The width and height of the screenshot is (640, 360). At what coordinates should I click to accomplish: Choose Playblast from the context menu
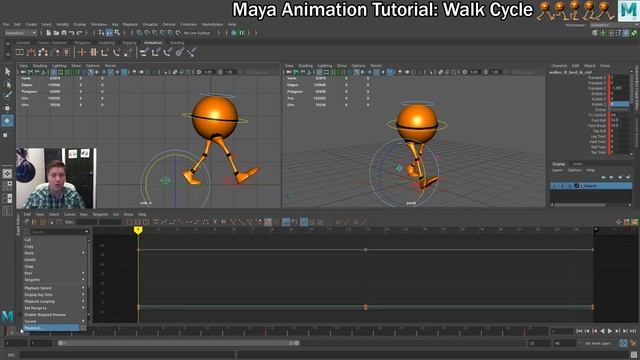51,328
